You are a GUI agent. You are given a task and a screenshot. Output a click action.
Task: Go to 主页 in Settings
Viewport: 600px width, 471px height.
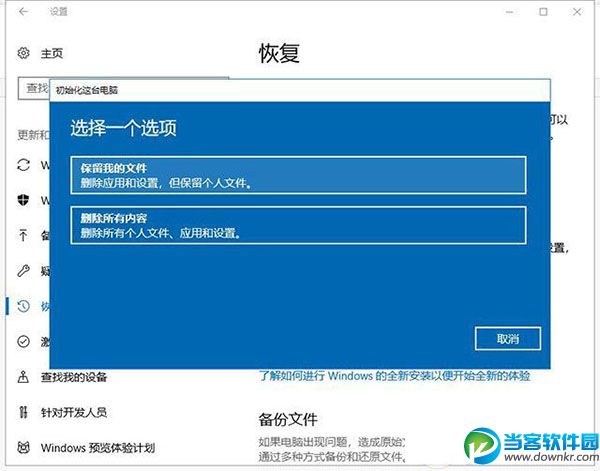52,53
